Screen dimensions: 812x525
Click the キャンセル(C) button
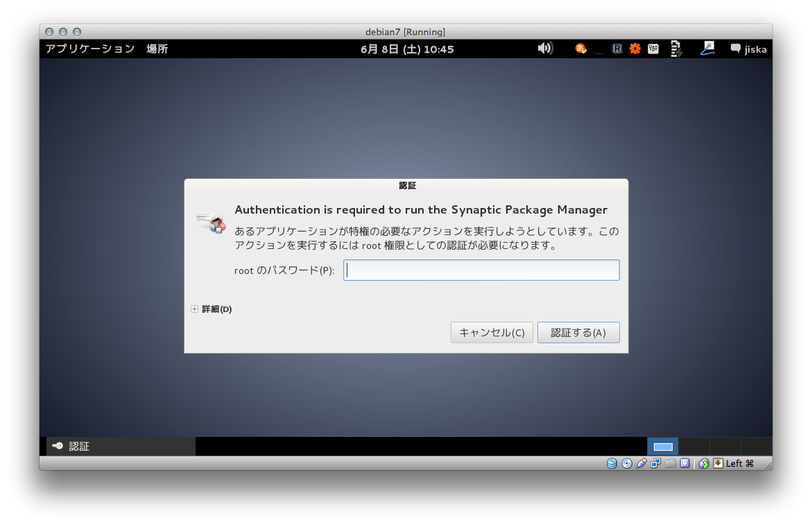tap(492, 332)
